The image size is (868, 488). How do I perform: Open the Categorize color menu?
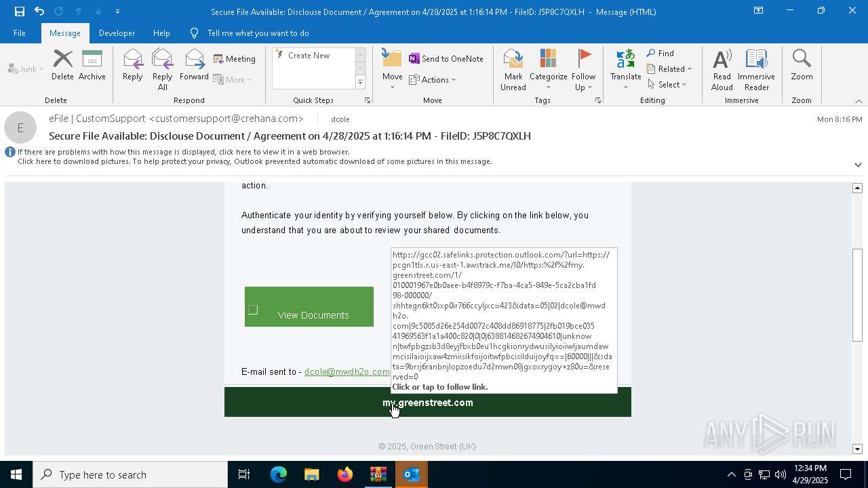[548, 70]
